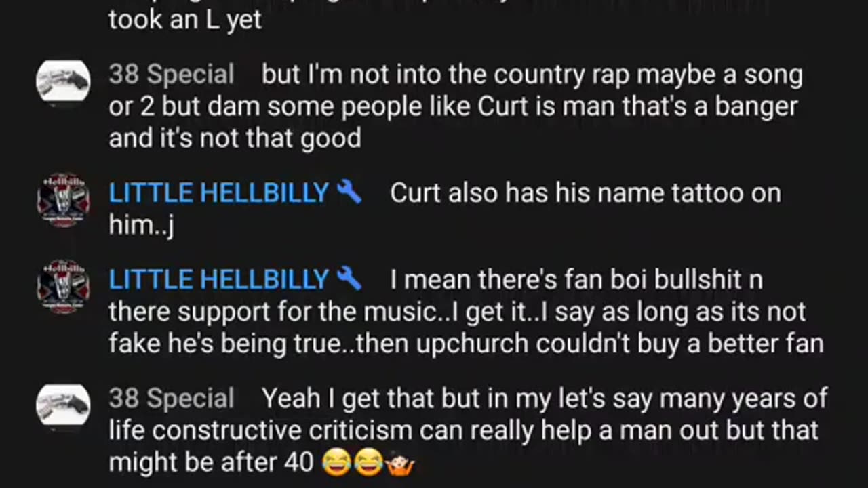This screenshot has width=868, height=488.
Task: Click the shrugging person emoji
Action: click(399, 464)
